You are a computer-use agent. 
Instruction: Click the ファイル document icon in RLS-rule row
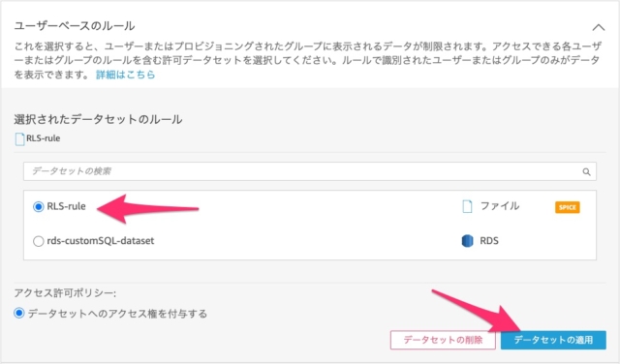tap(467, 206)
